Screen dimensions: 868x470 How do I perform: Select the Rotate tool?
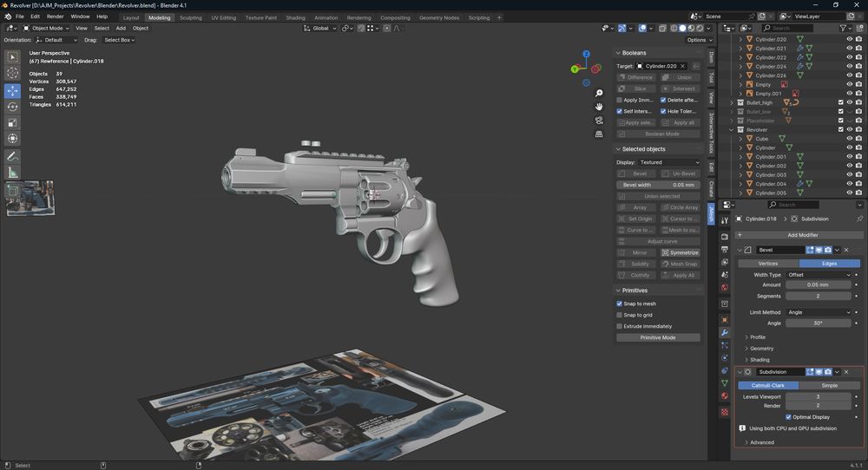tap(13, 107)
